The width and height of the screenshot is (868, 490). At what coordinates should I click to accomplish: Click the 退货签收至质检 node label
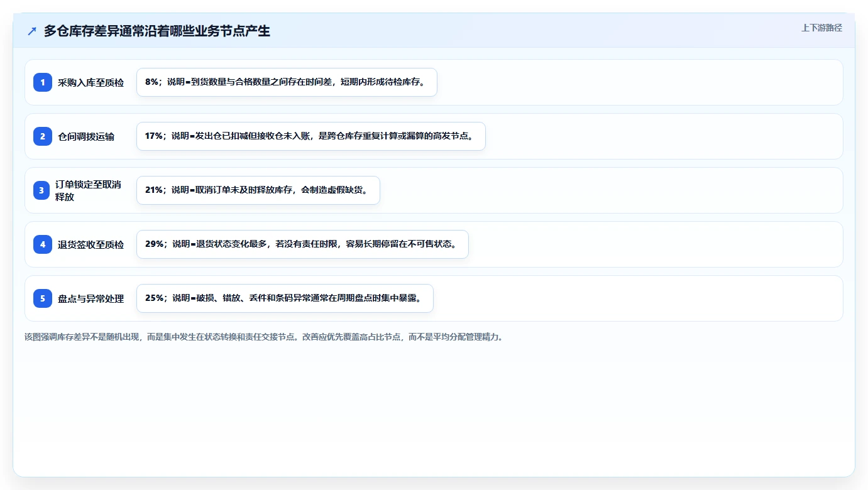click(91, 244)
